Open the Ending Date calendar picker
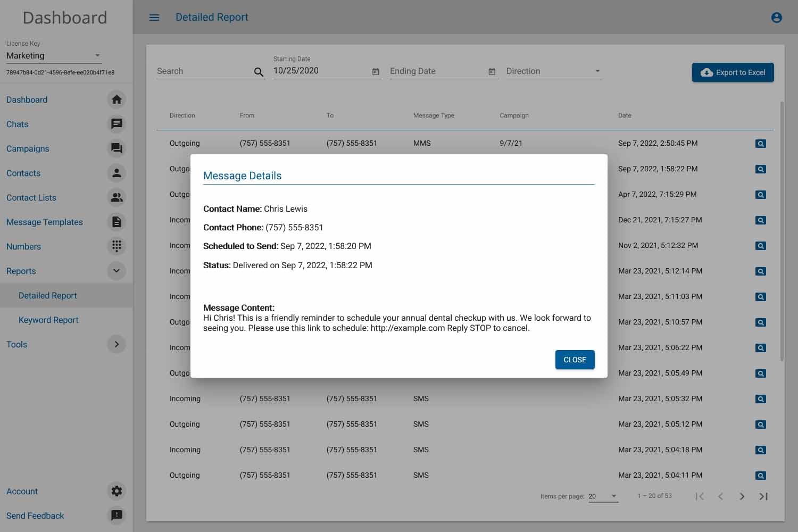Screen dimensions: 798x532 pos(492,72)
